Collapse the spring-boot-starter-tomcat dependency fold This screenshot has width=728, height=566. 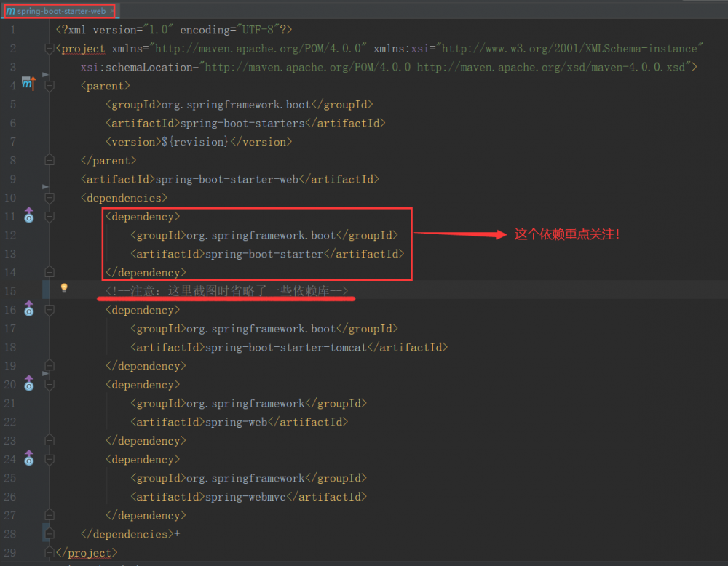pyautogui.click(x=48, y=310)
